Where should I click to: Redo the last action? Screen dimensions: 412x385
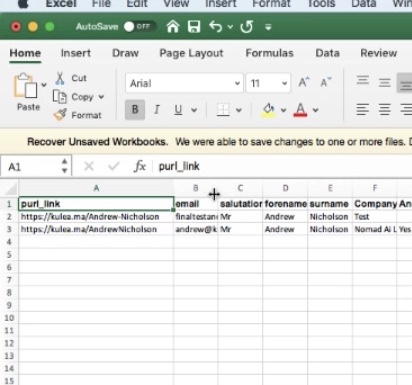point(246,27)
